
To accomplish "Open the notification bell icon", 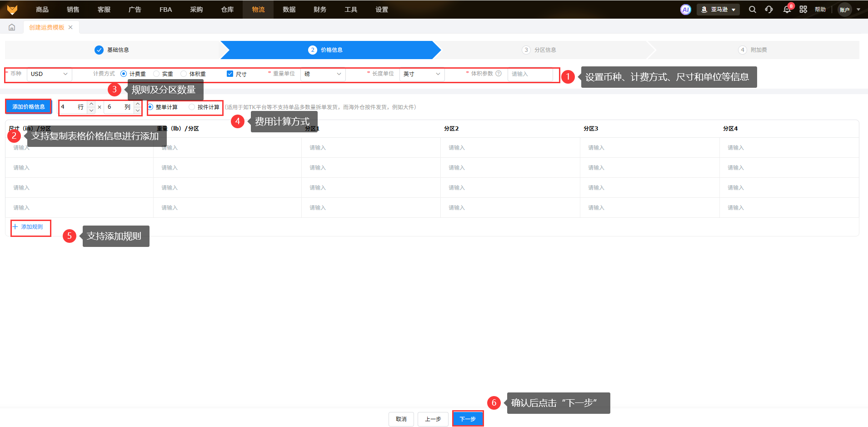I will click(787, 10).
